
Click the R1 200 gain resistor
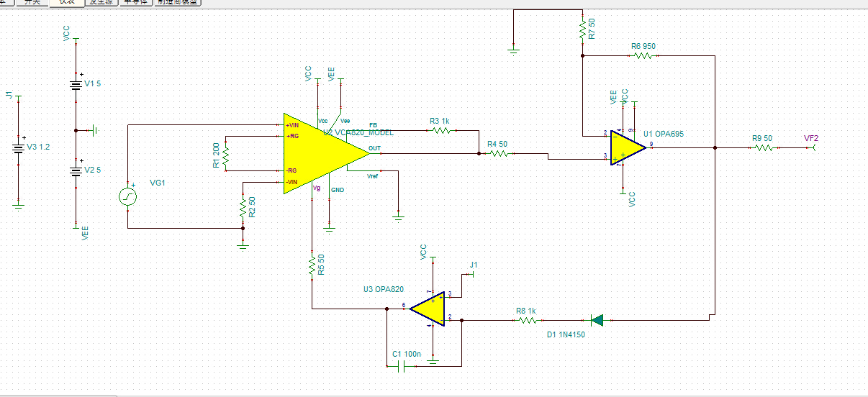pyautogui.click(x=225, y=154)
